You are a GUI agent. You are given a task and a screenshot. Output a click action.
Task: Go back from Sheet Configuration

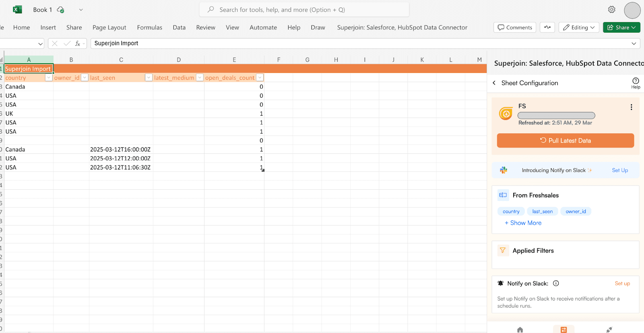(494, 83)
